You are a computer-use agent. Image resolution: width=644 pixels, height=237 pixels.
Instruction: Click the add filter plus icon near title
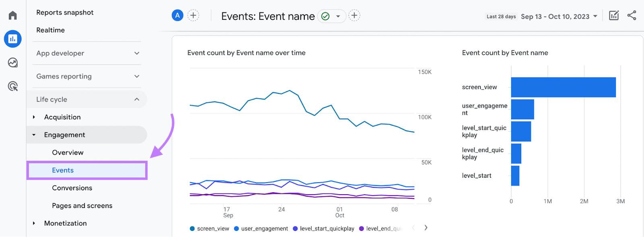pyautogui.click(x=354, y=15)
